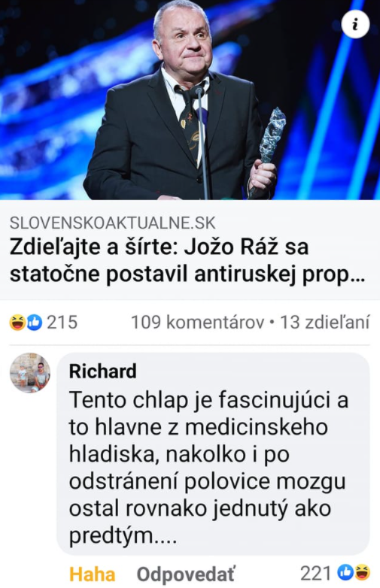Click the blue thumbs-up icon beside 221
This screenshot has width=380, height=588.
point(345,572)
